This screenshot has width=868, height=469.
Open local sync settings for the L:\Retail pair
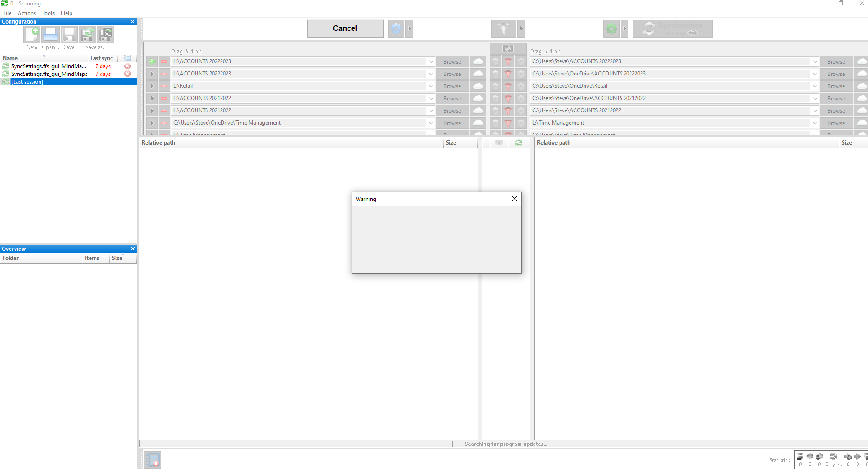521,86
